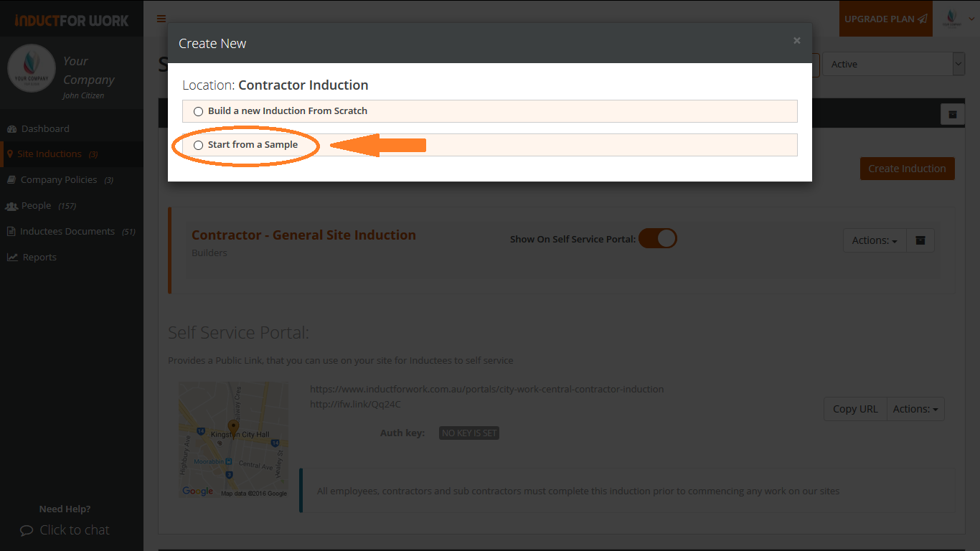
Task: Click the Google map thumbnail
Action: (233, 439)
